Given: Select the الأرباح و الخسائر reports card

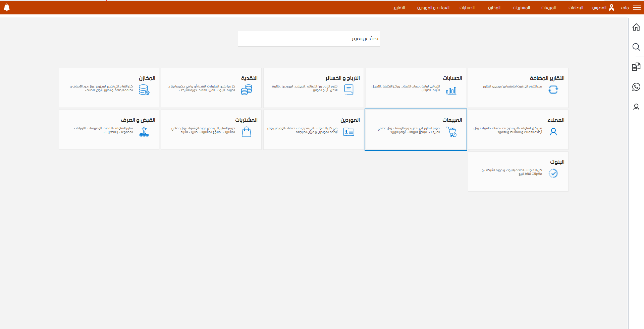Looking at the screenshot, I should tap(313, 87).
